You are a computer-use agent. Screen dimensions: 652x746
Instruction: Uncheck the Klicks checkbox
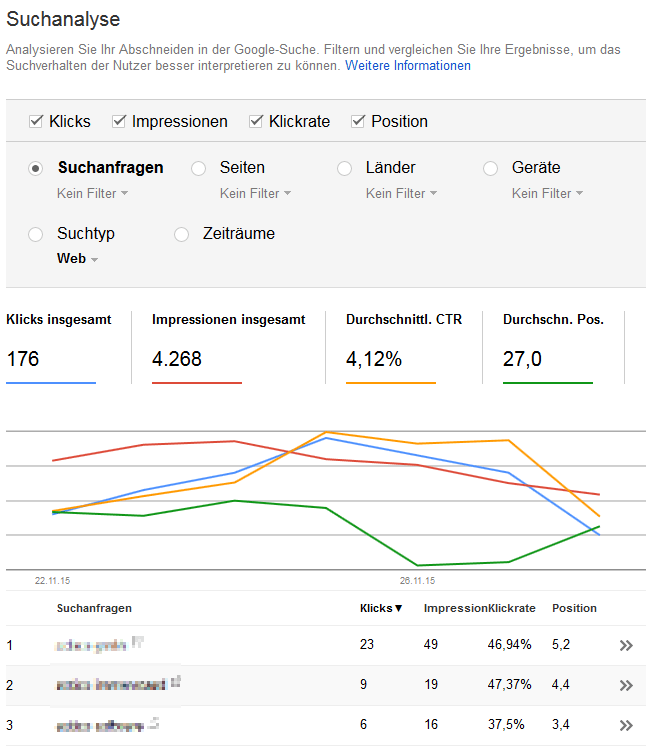click(x=36, y=122)
